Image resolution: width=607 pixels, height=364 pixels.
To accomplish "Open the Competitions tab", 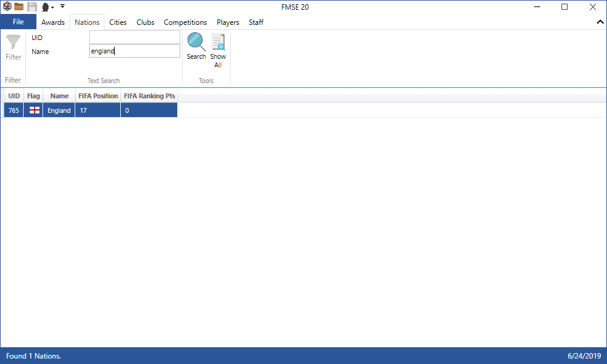I will 185,22.
